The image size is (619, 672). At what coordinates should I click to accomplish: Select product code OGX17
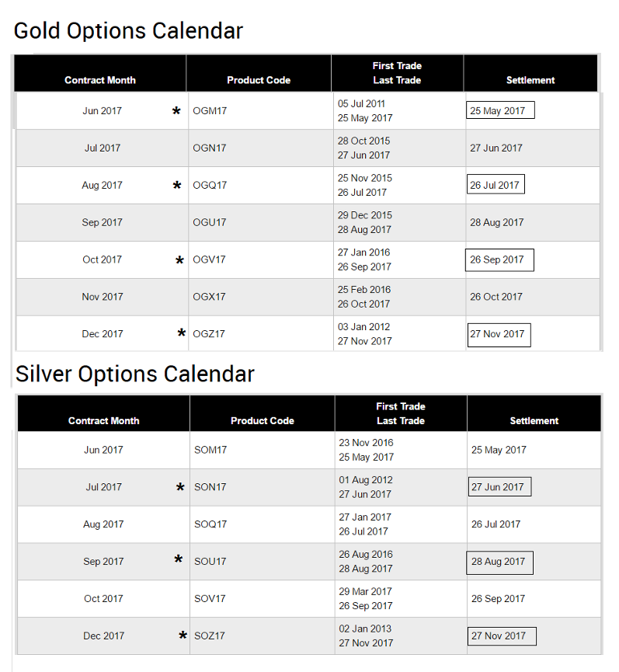(x=210, y=297)
